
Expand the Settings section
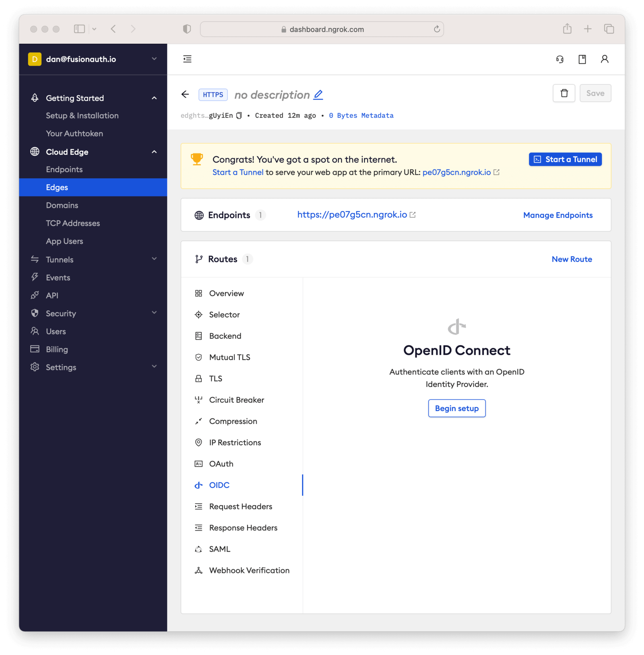(154, 367)
